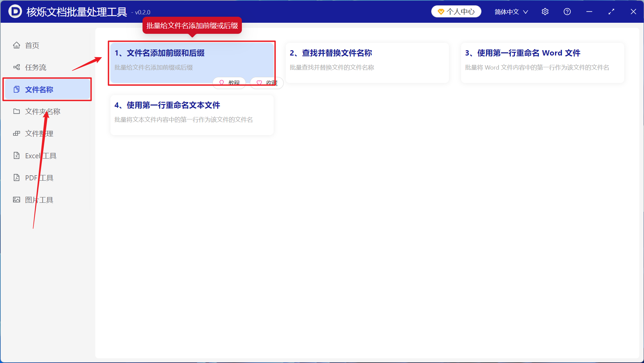Open the Excel工具 menu item
Viewport: 644px width, 363px height.
[x=47, y=156]
